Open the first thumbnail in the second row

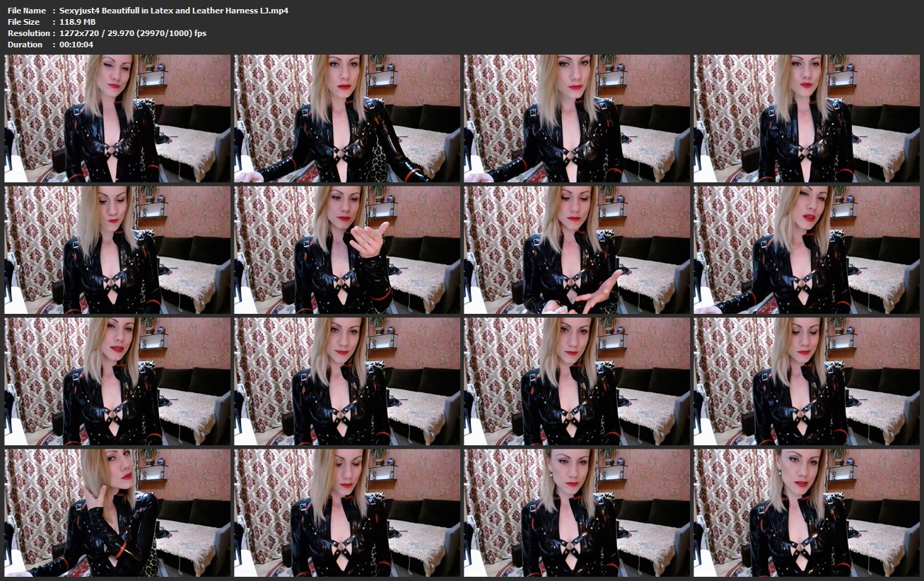[x=118, y=250]
